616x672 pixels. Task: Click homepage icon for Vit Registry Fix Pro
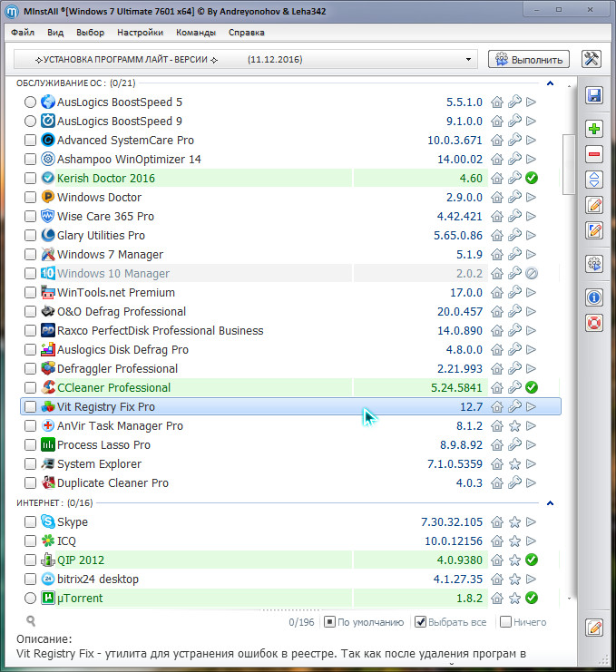click(x=497, y=406)
